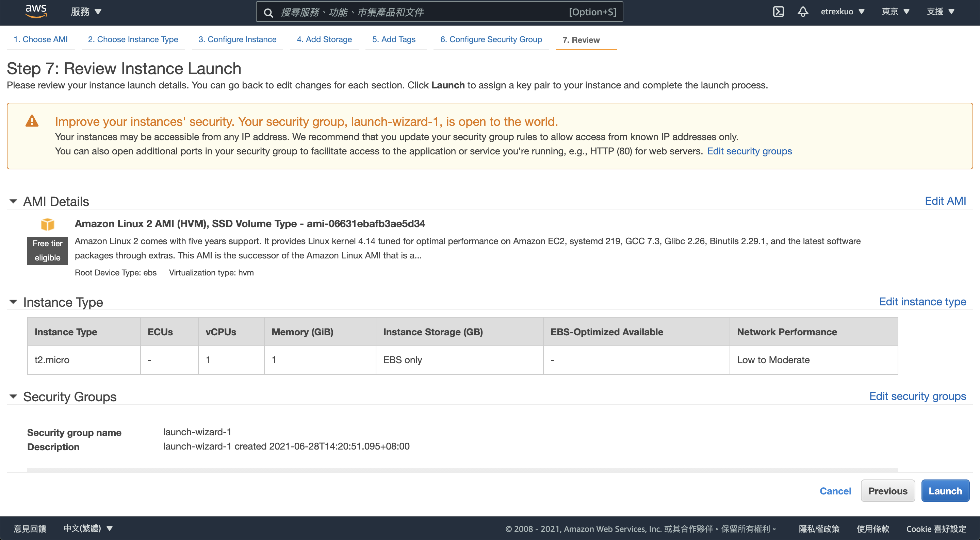Viewport: 980px width, 540px height.
Task: Click the vCPUs column header
Action: pos(231,332)
